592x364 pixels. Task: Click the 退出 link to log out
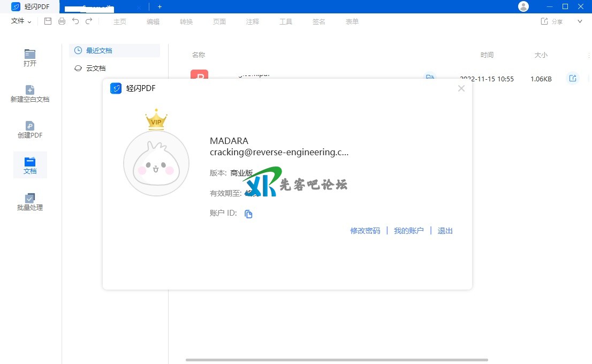point(445,231)
